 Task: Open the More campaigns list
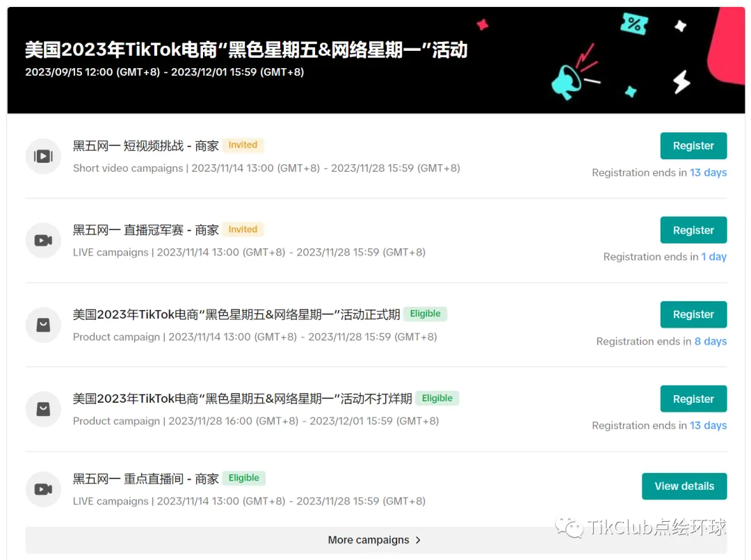(375, 540)
